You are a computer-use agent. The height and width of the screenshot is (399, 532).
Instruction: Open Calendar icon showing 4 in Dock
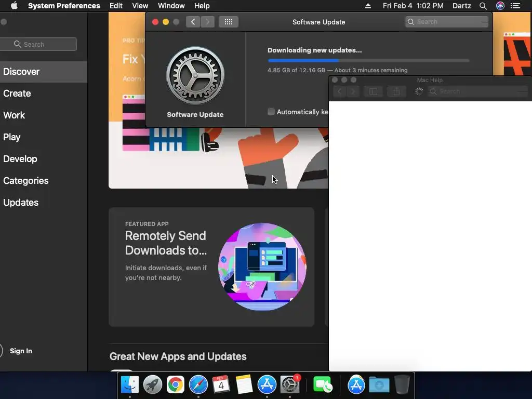(221, 385)
